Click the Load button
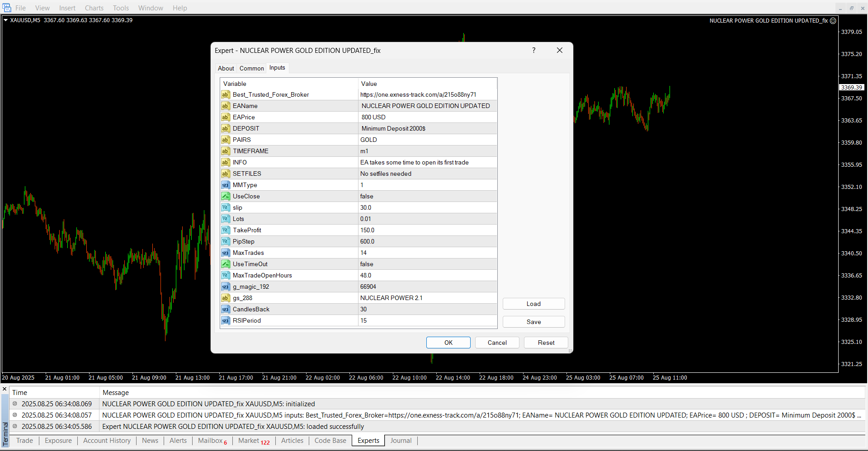This screenshot has width=868, height=451. tap(533, 304)
